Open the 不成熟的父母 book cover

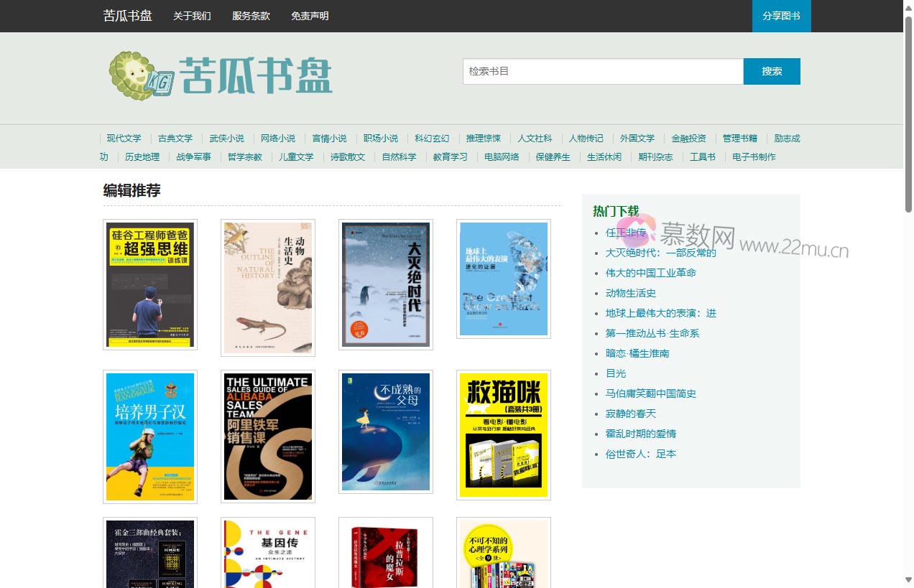coord(386,431)
